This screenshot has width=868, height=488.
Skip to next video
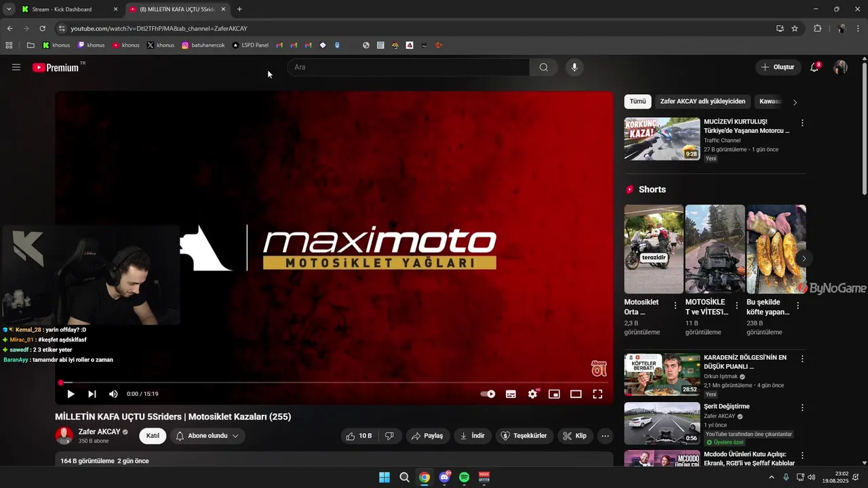click(92, 394)
